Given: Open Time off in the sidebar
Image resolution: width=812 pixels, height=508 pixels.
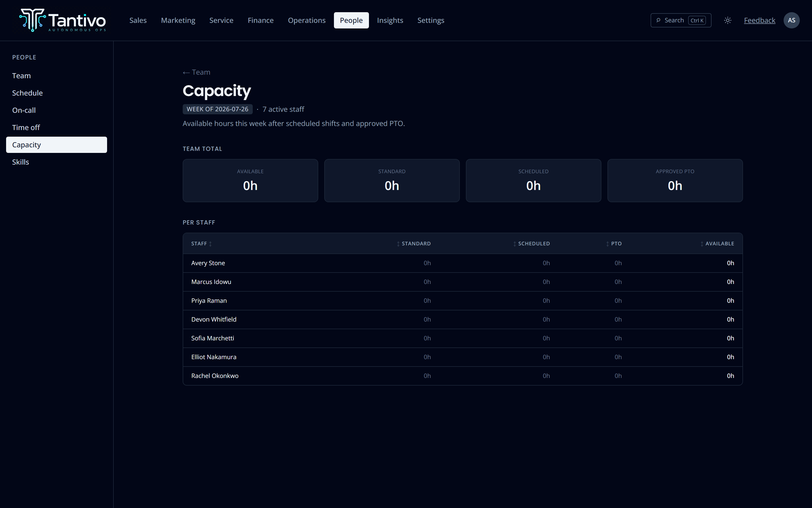Looking at the screenshot, I should tap(56, 128).
